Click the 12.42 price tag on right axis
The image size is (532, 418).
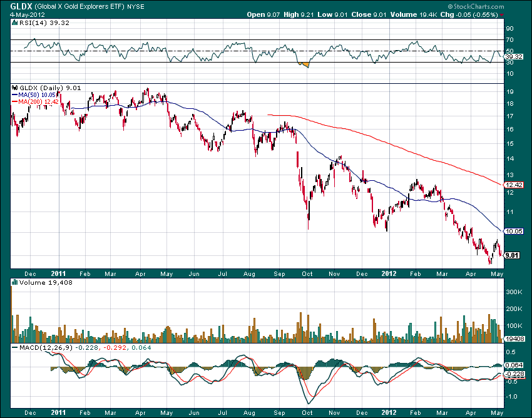pyautogui.click(x=514, y=185)
